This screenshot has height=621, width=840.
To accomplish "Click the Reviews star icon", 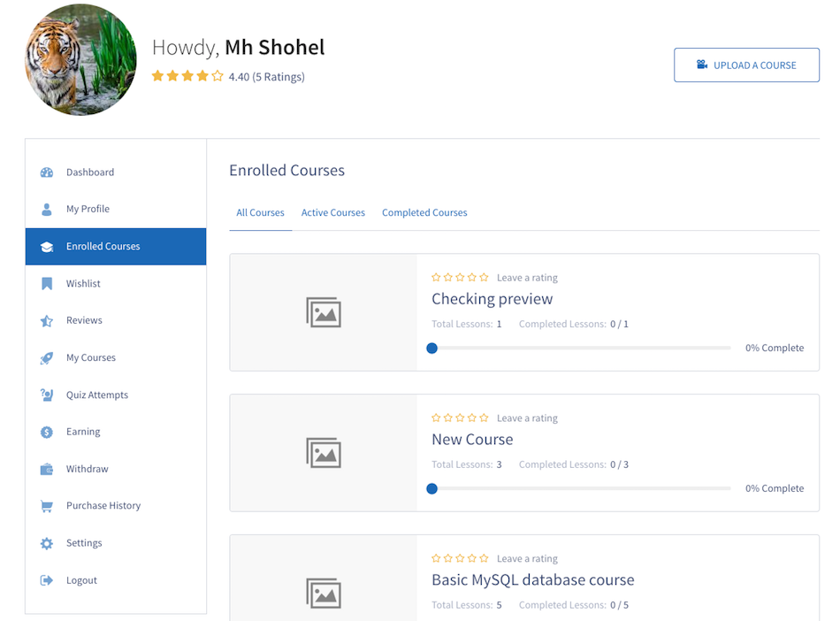I will pos(47,320).
